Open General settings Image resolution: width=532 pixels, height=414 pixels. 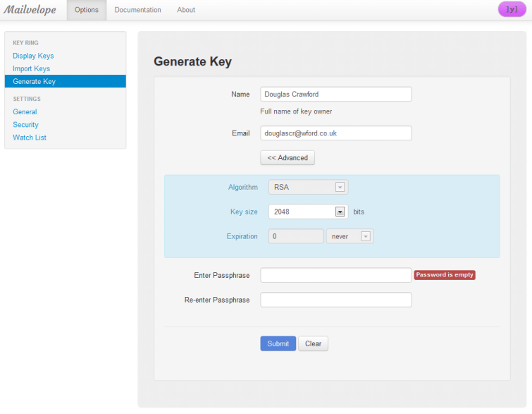[x=25, y=111]
